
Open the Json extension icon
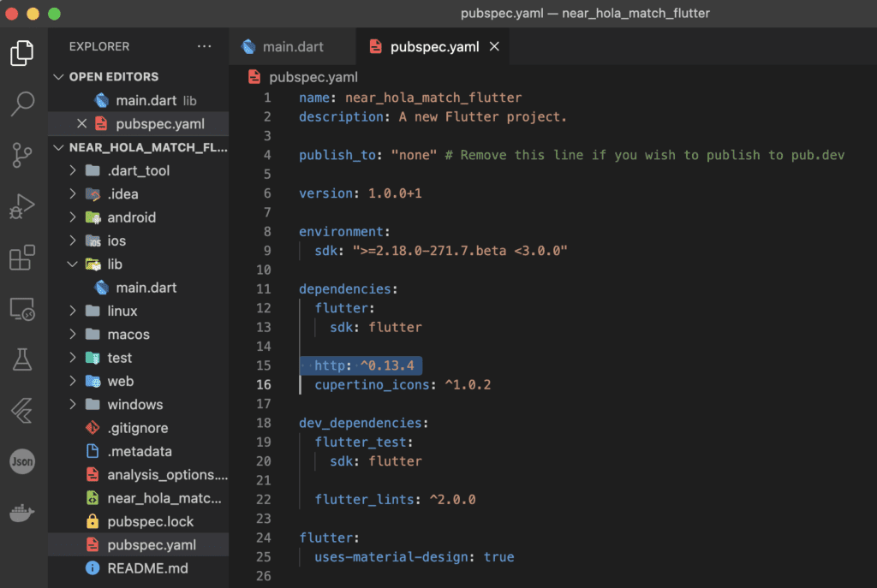click(21, 461)
